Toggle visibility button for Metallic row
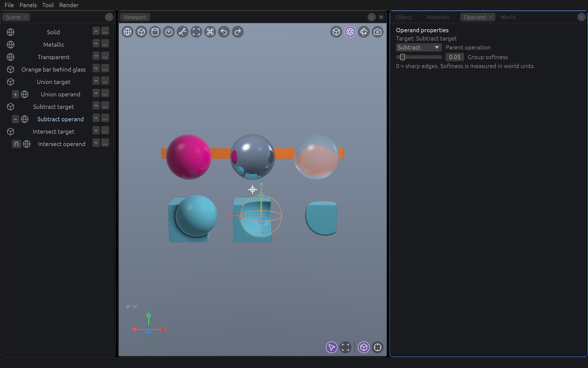 pyautogui.click(x=96, y=43)
